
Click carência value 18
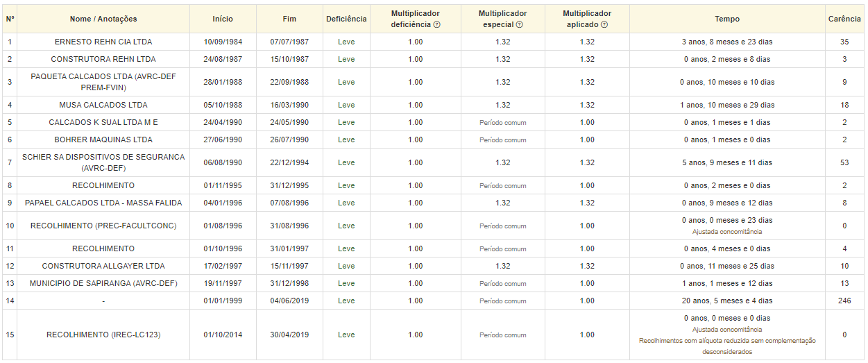click(x=844, y=105)
